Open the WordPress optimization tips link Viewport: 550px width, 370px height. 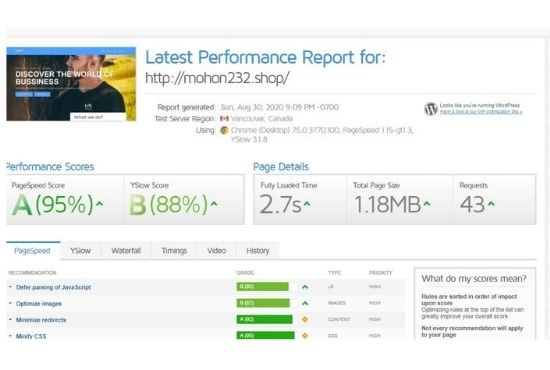click(481, 112)
